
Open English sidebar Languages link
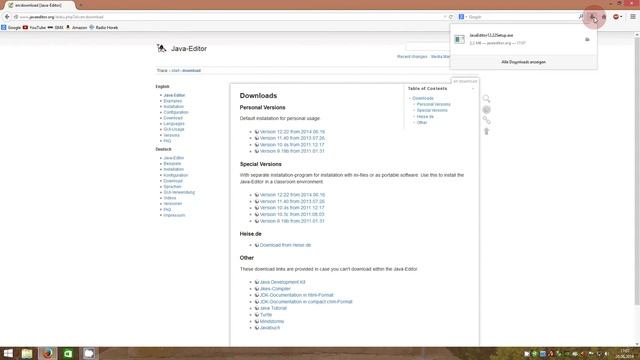(174, 124)
